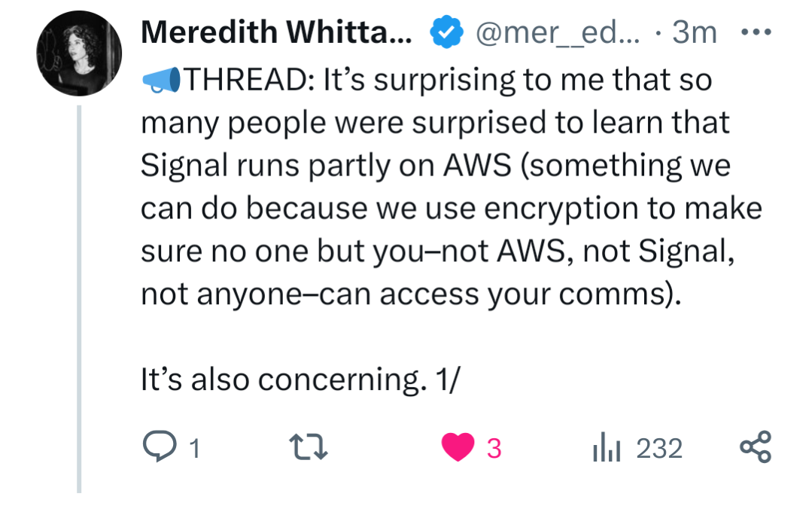Unlike the tweet via the pink heart
812x509 pixels.
pos(458,448)
